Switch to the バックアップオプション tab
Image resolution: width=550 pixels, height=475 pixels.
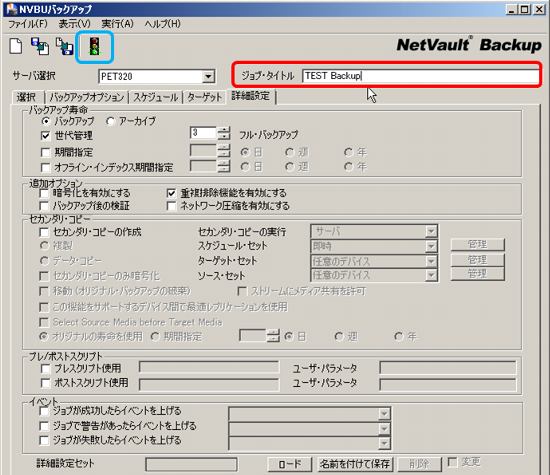click(x=87, y=97)
